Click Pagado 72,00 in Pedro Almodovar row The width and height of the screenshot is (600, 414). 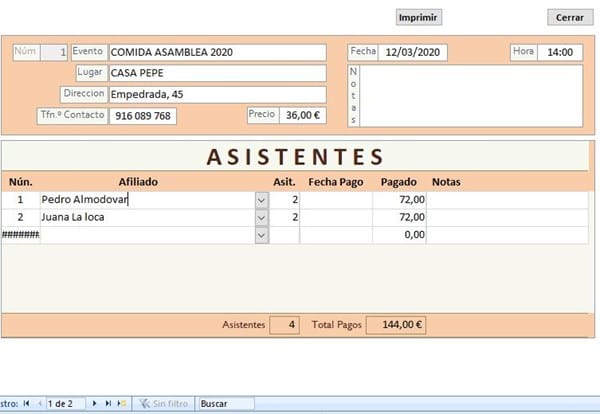pyautogui.click(x=399, y=200)
